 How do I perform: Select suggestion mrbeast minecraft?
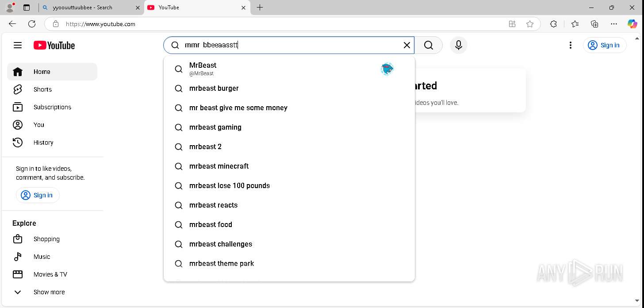289,166
